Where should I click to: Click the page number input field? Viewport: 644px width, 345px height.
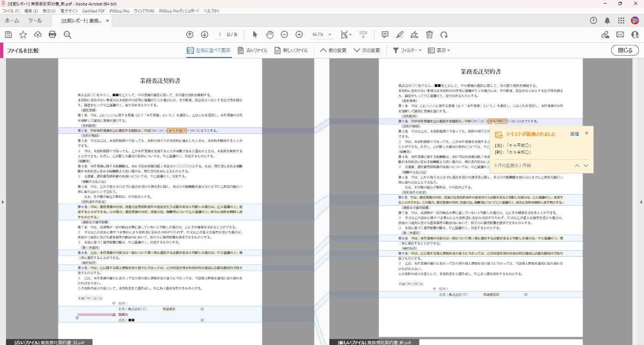pos(221,34)
